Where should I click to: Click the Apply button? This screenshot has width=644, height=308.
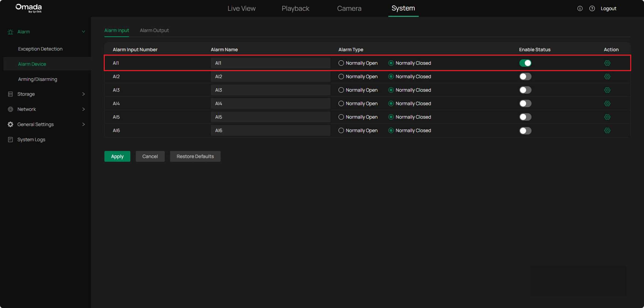click(x=117, y=156)
